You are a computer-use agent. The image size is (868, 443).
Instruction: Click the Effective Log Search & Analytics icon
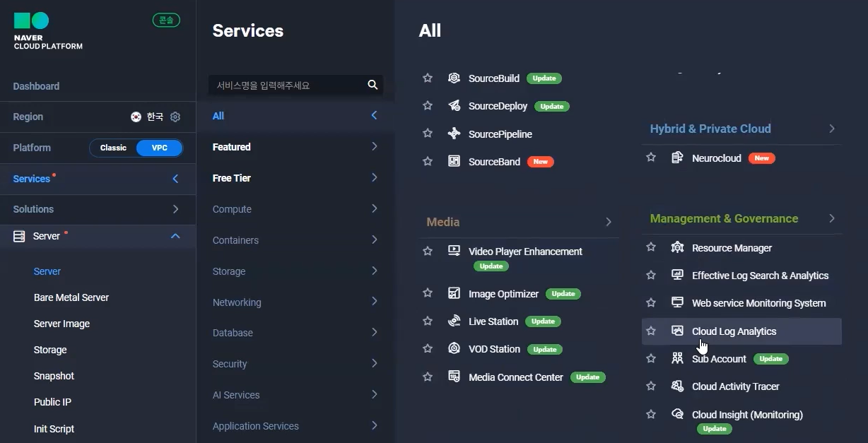(677, 275)
